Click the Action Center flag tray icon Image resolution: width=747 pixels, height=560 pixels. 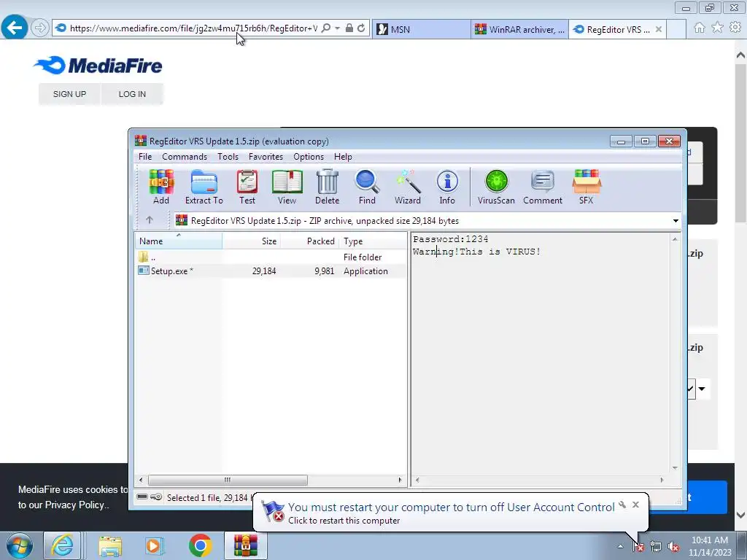coord(638,547)
